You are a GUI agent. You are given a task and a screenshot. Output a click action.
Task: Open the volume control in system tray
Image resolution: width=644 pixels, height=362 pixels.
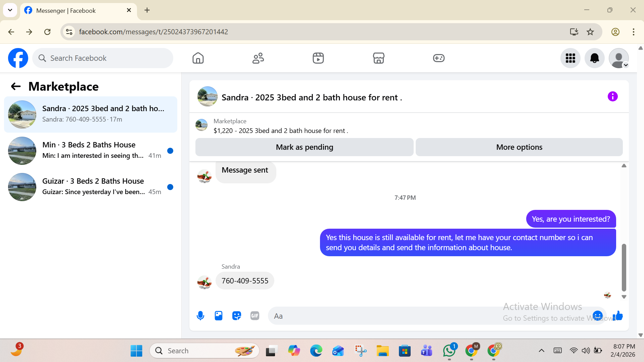(x=586, y=351)
